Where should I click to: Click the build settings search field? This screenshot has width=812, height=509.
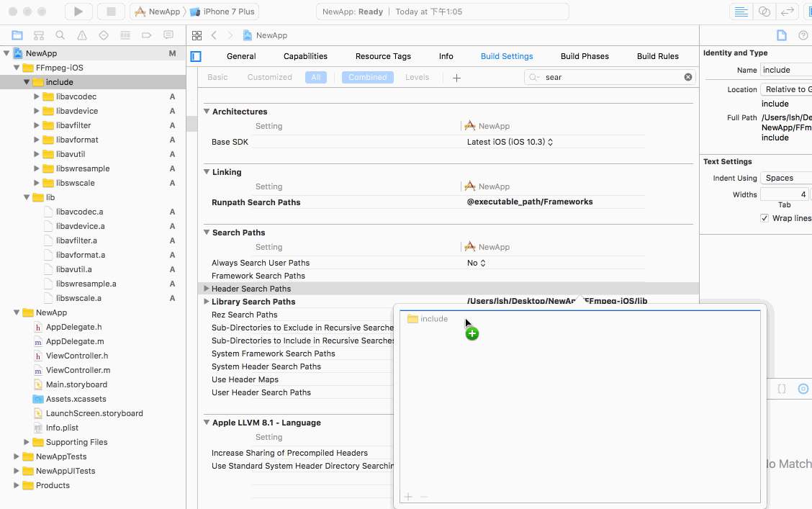[x=610, y=77]
